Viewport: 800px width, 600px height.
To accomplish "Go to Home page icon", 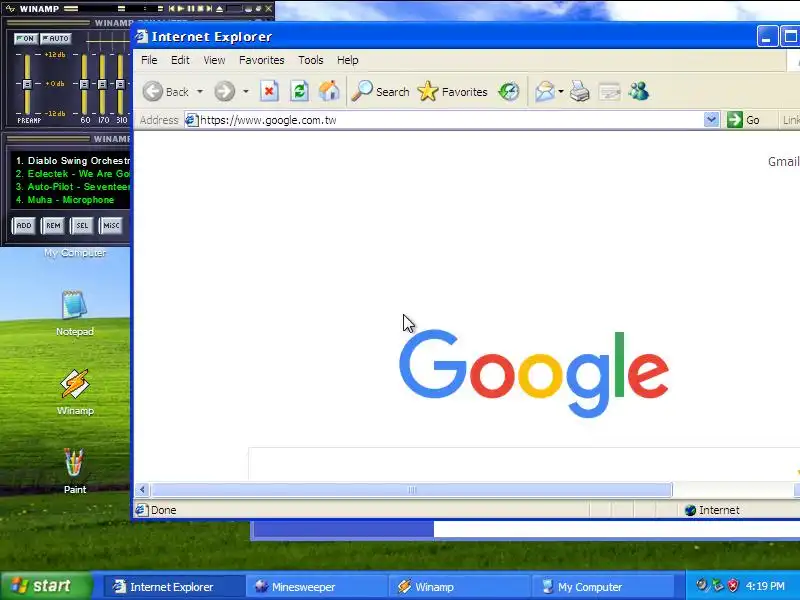I will point(329,92).
